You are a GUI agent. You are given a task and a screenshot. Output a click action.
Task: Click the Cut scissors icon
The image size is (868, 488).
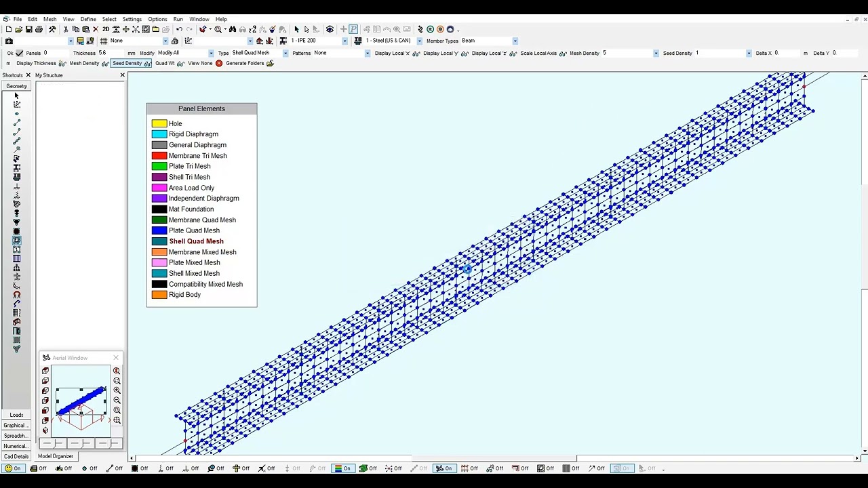tap(66, 29)
